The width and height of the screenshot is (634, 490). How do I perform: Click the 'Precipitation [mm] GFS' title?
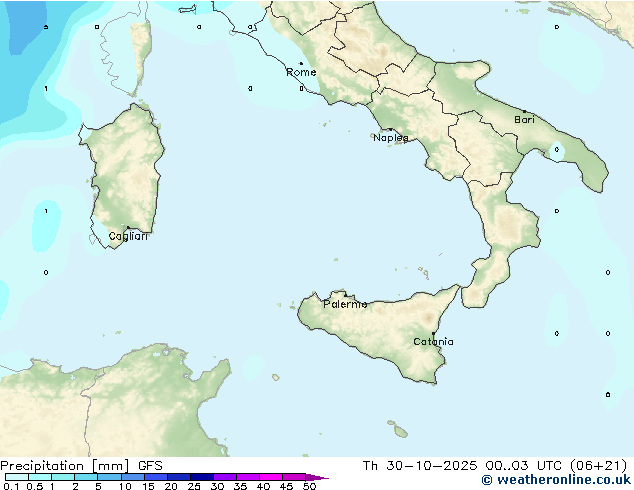click(81, 466)
